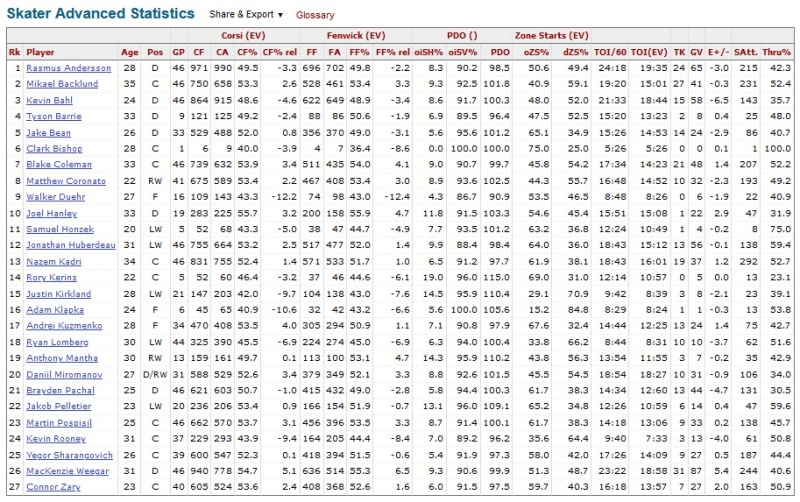Sort table by the Age column header
Viewport: 800px width, 502px height.
[x=130, y=52]
